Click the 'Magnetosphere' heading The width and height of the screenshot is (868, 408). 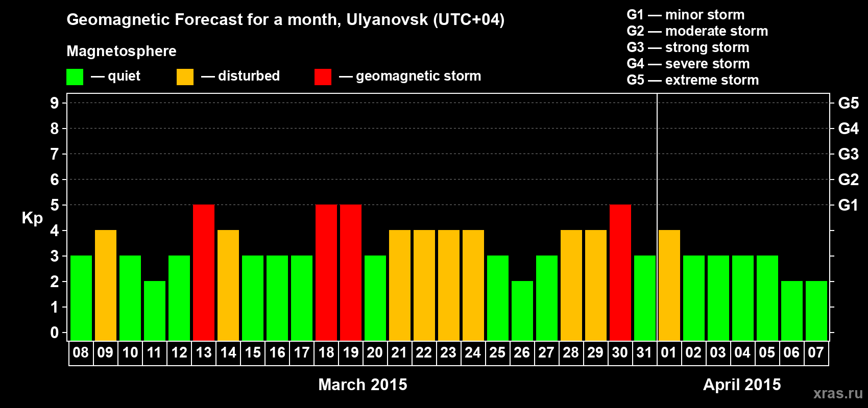click(122, 51)
